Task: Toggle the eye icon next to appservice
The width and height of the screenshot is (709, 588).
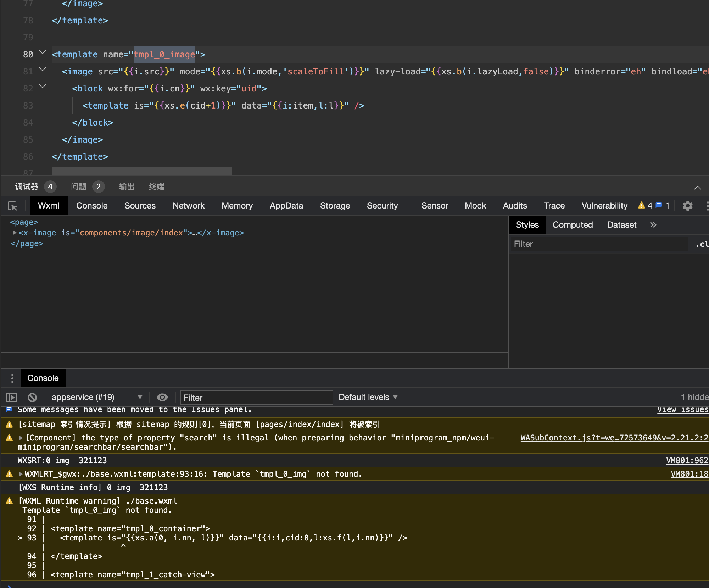Action: point(162,397)
